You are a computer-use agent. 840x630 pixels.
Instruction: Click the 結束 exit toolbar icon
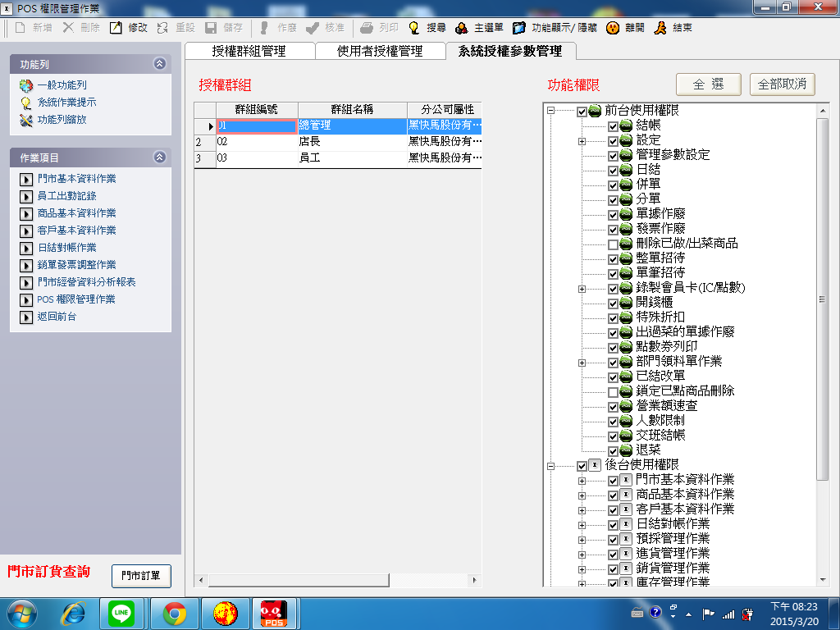click(x=660, y=27)
